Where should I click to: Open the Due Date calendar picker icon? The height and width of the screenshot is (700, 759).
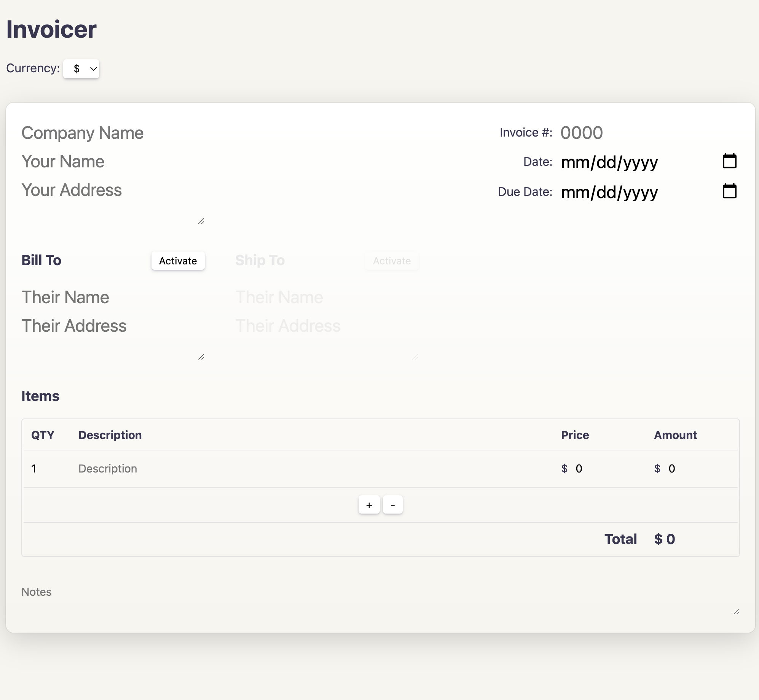click(729, 191)
